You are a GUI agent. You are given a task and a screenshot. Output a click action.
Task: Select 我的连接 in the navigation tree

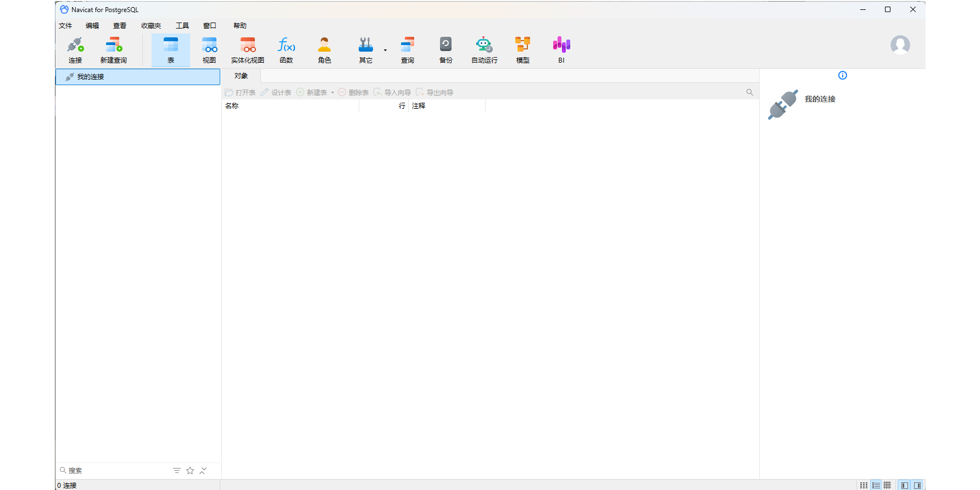pos(91,77)
